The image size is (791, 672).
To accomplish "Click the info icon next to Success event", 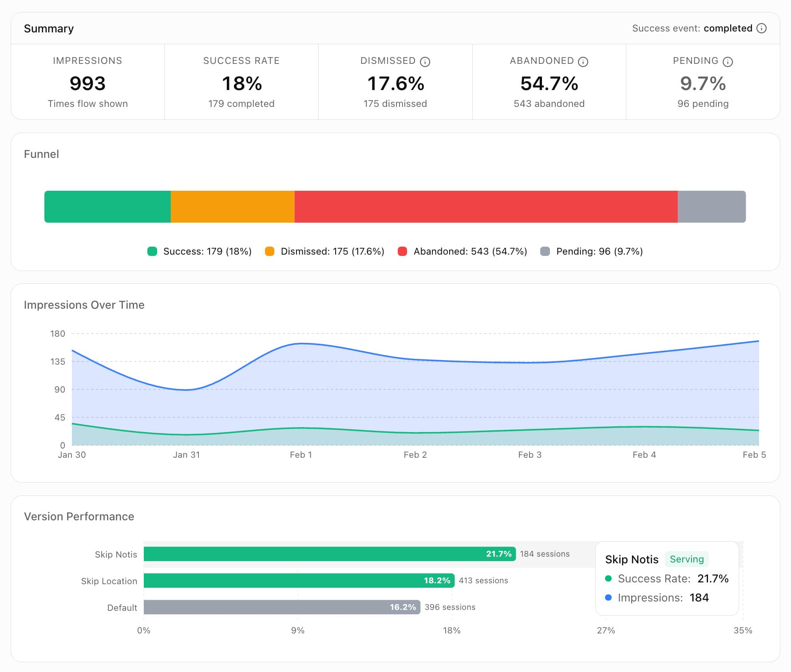I will point(762,28).
